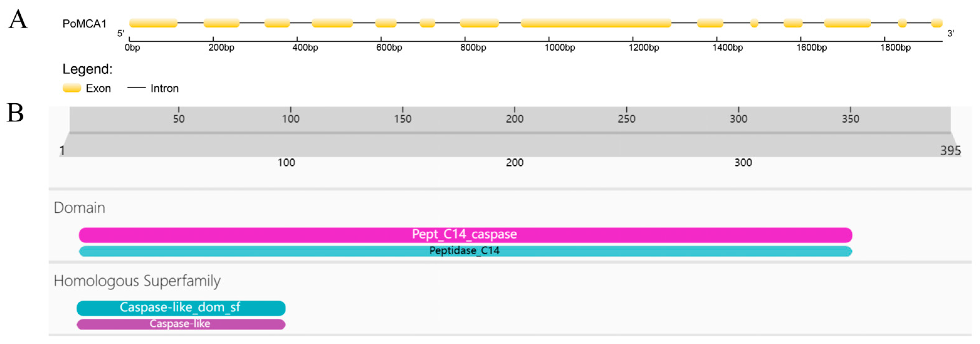Click the Intron legend line sample

(x=136, y=88)
